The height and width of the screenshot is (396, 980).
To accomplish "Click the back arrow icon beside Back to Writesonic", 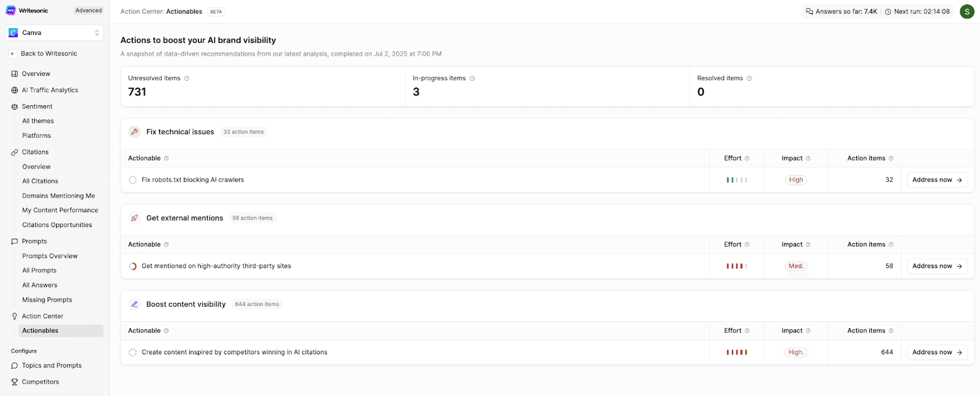I will tap(12, 54).
